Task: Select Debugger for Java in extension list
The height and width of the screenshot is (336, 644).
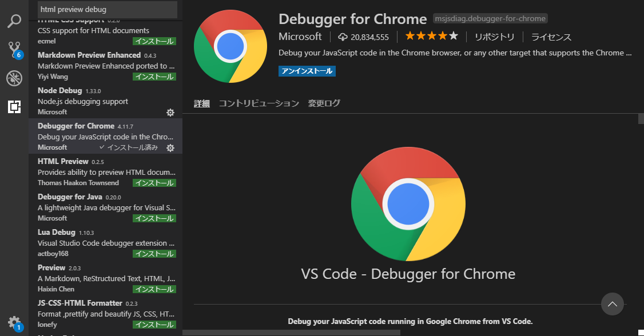Action: point(106,207)
